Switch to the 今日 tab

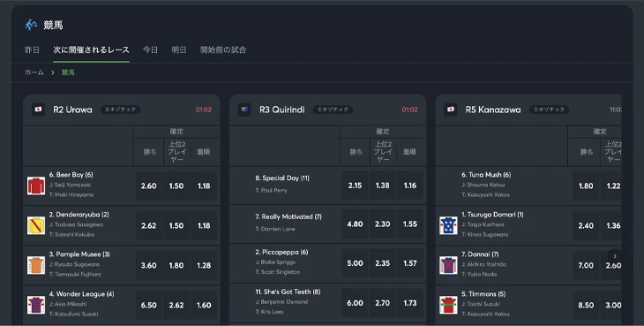click(150, 49)
